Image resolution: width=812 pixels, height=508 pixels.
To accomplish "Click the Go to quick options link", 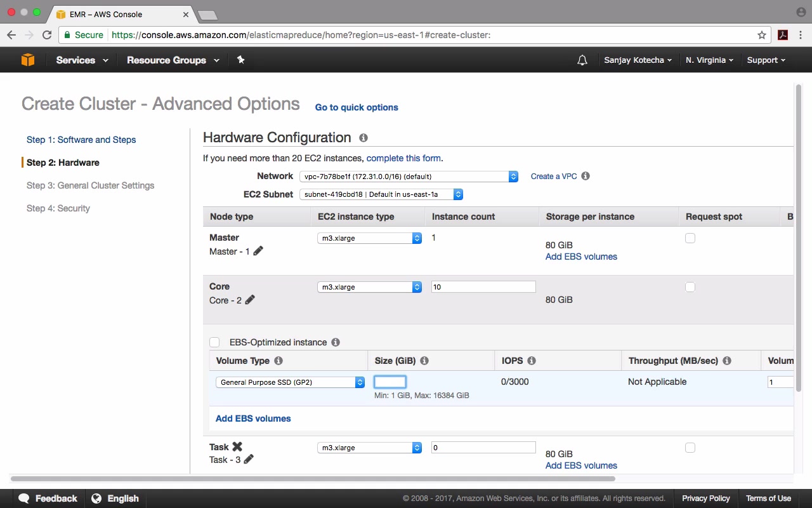I will point(357,107).
